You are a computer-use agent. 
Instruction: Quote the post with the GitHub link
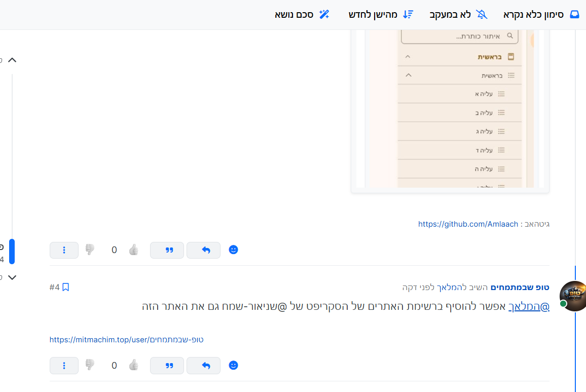(x=167, y=250)
